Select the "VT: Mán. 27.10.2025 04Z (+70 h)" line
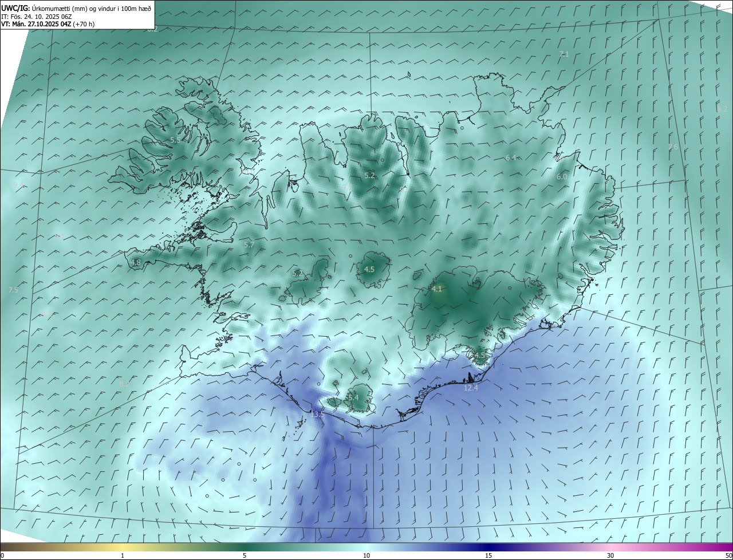Viewport: 733px width, 560px height. coord(48,24)
